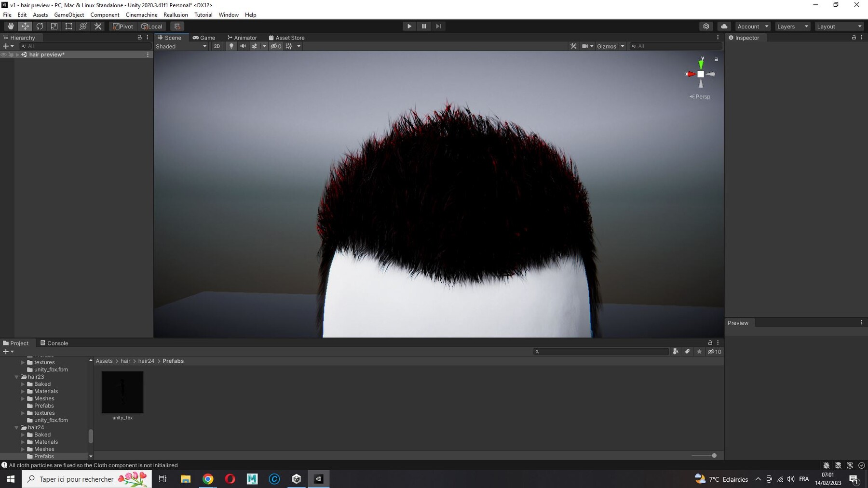
Task: Open scene component editor tools icon
Action: 573,46
